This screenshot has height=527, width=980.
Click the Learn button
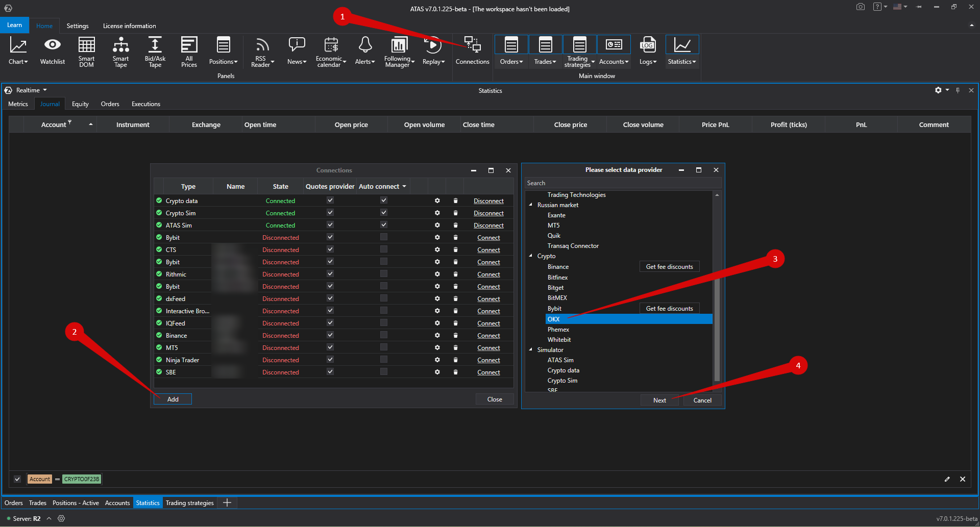coord(15,25)
